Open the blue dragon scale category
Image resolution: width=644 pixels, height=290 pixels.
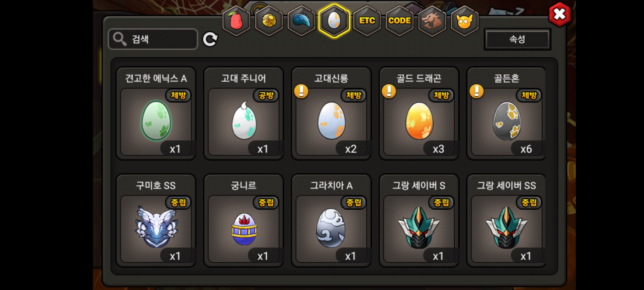tap(302, 21)
